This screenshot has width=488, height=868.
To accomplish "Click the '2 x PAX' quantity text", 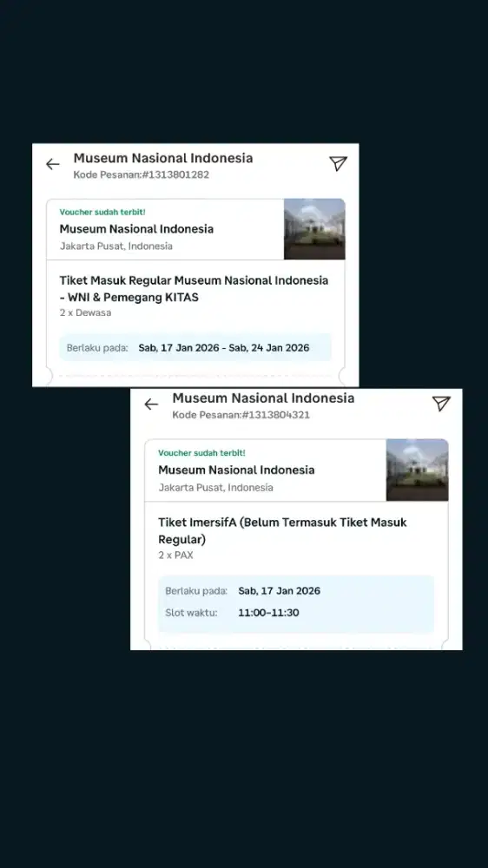I will pos(175,556).
